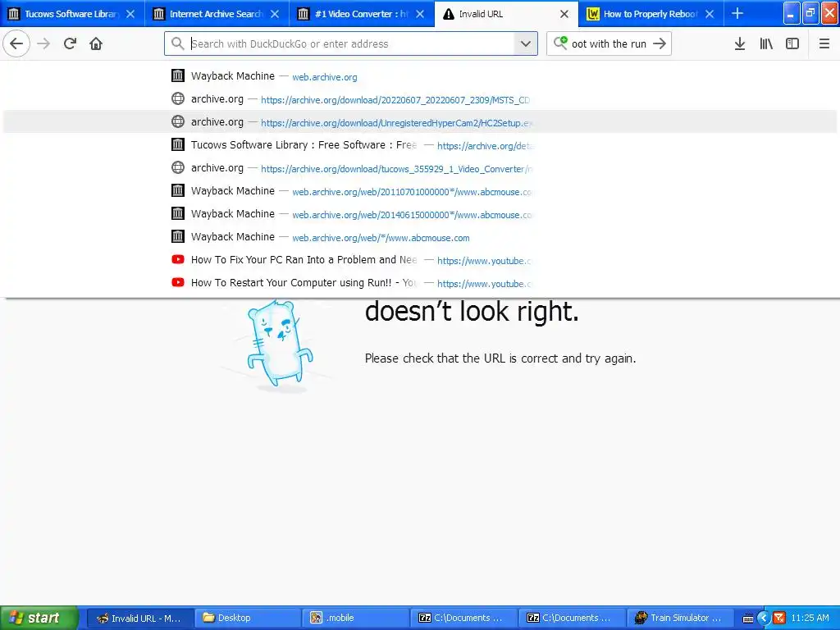840x630 pixels.
Task: Select the Invalid URL tab
Action: [x=506, y=14]
